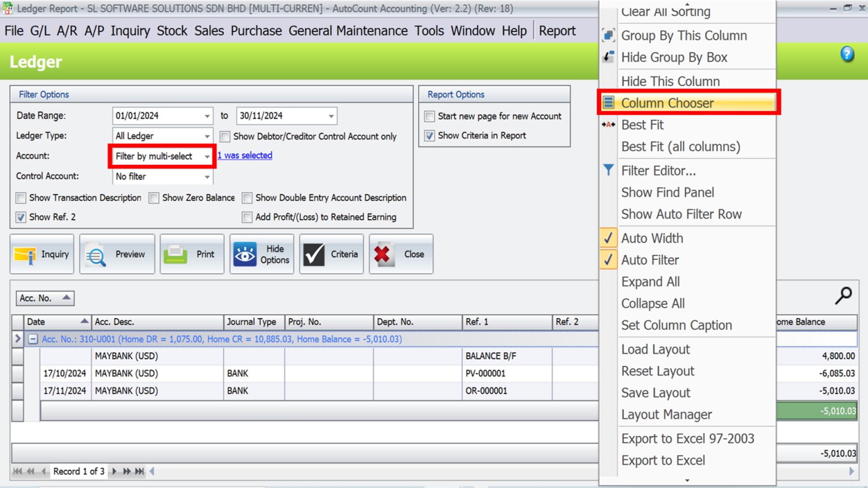Toggle Show Zero Balance checkbox
This screenshot has width=868, height=488.
point(154,198)
